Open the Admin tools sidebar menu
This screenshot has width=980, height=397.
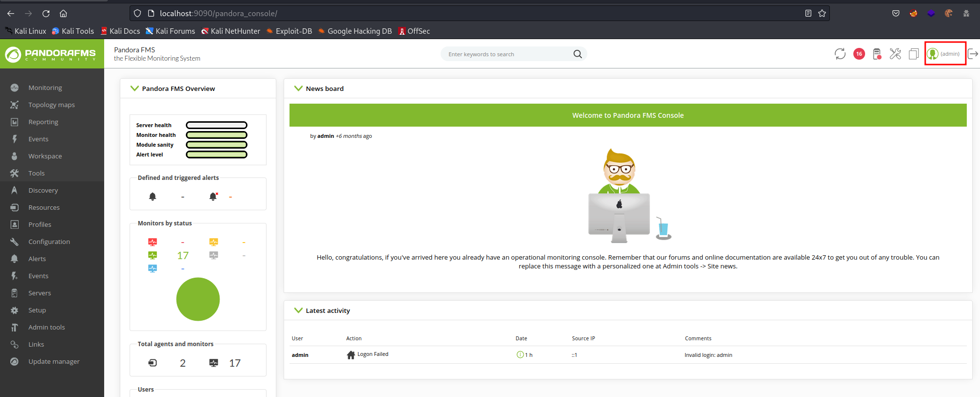click(46, 327)
